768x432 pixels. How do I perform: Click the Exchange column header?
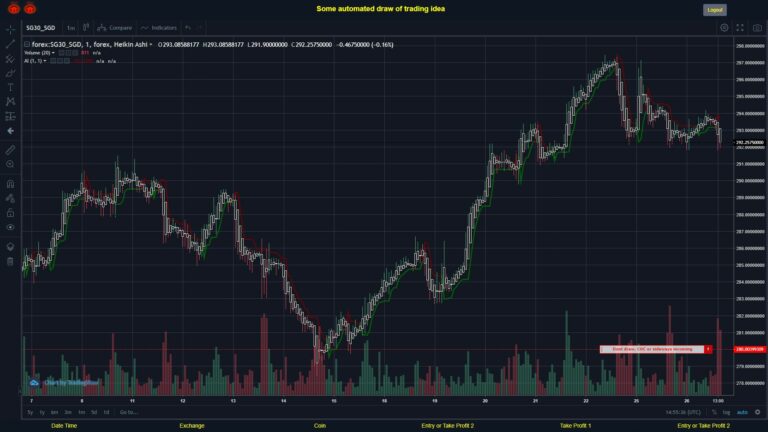click(192, 426)
